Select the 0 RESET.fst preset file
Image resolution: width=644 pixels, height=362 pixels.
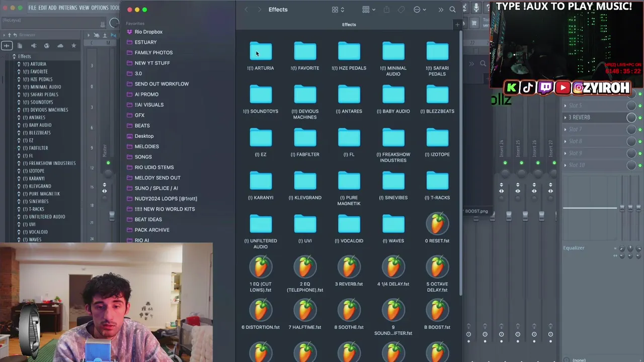pyautogui.click(x=437, y=224)
